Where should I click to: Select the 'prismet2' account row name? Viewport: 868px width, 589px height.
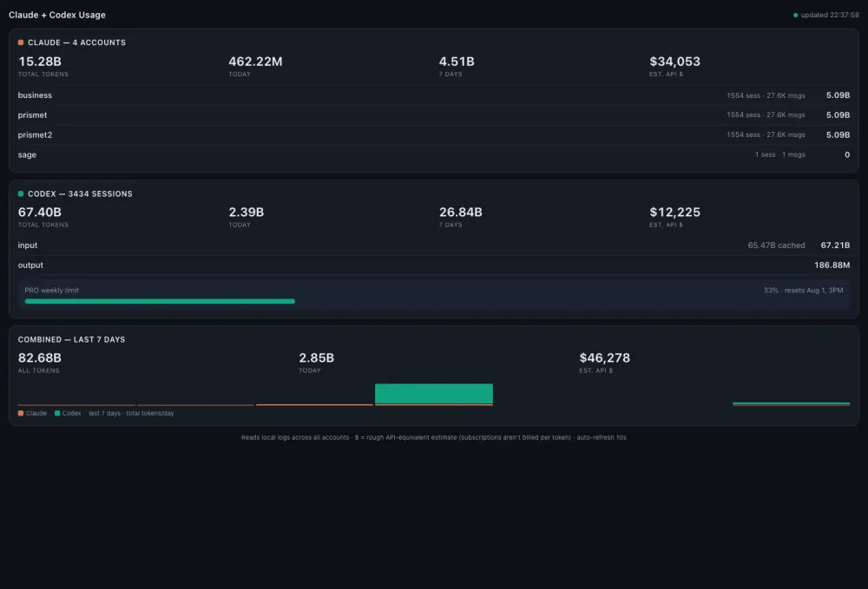pyautogui.click(x=35, y=135)
